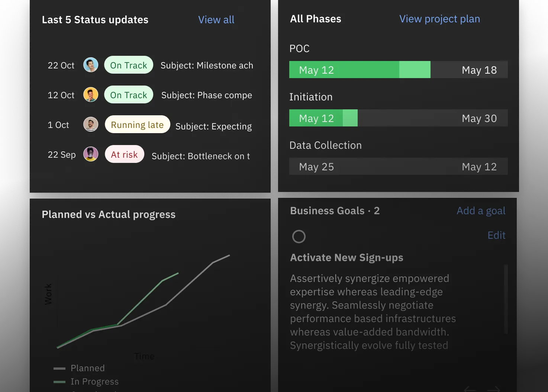Screen dimensions: 548x392
Task: Open Subject: Milestone status update text
Action: coord(207,65)
